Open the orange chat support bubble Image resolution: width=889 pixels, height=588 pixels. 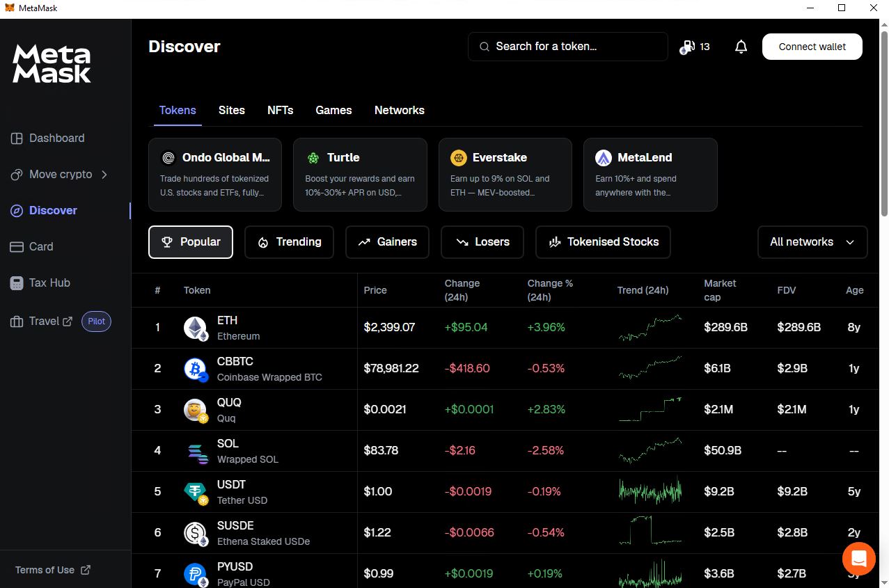[858, 559]
